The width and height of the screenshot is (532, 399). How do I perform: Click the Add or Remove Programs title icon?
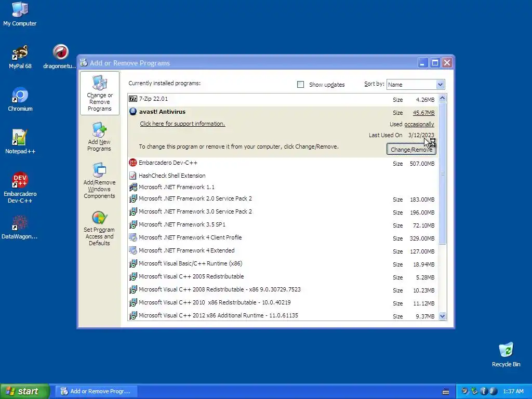click(x=84, y=63)
